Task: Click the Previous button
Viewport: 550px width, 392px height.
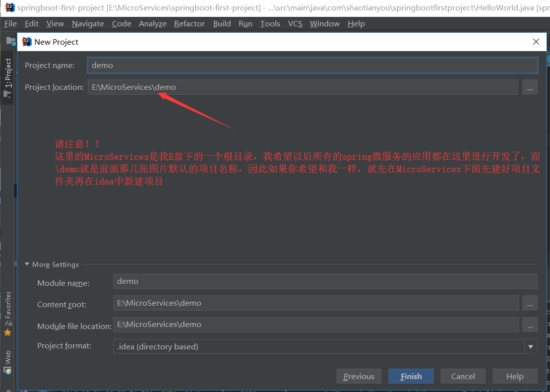Action: point(359,376)
